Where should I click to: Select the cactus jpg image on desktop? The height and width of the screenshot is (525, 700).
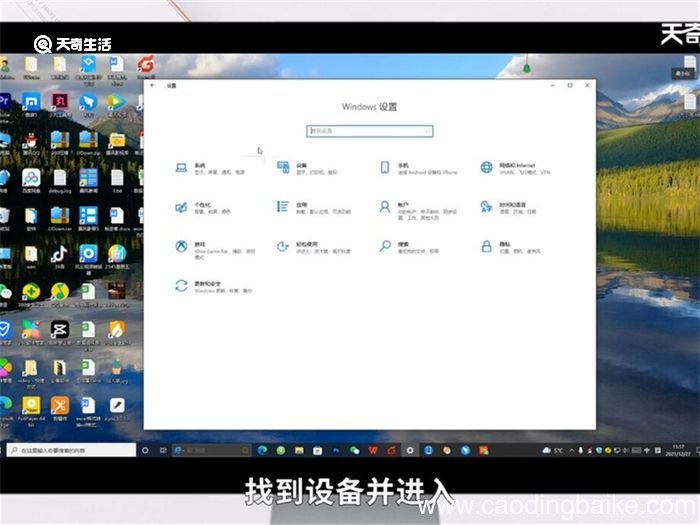(x=117, y=371)
